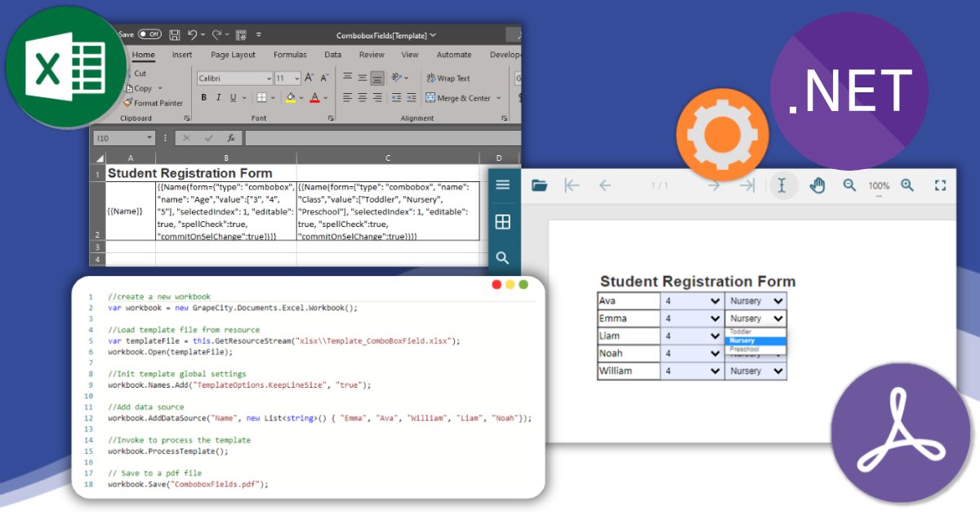Go to first page in PDF viewer
This screenshot has width=980, height=512.
pos(572,185)
